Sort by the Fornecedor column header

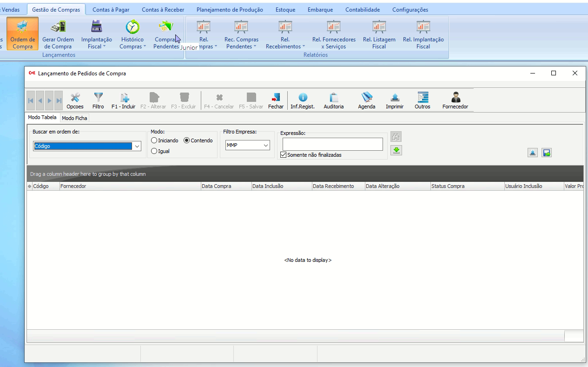tap(130, 186)
